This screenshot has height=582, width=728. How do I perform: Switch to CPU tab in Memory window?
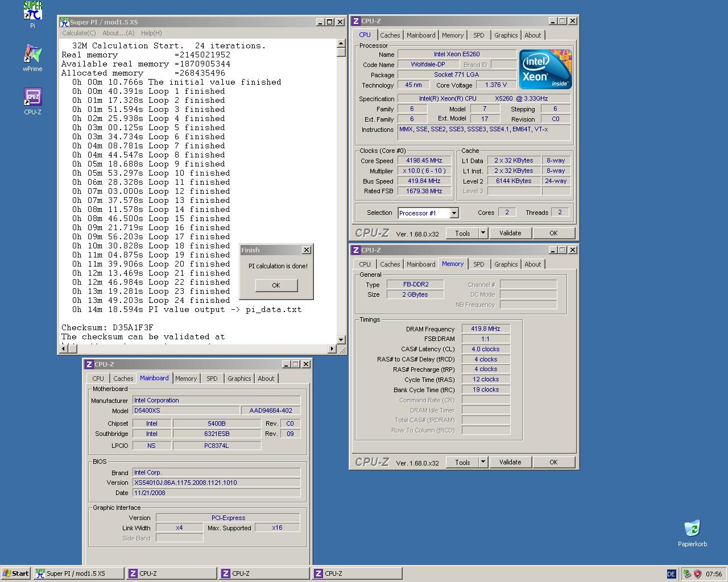click(x=365, y=264)
